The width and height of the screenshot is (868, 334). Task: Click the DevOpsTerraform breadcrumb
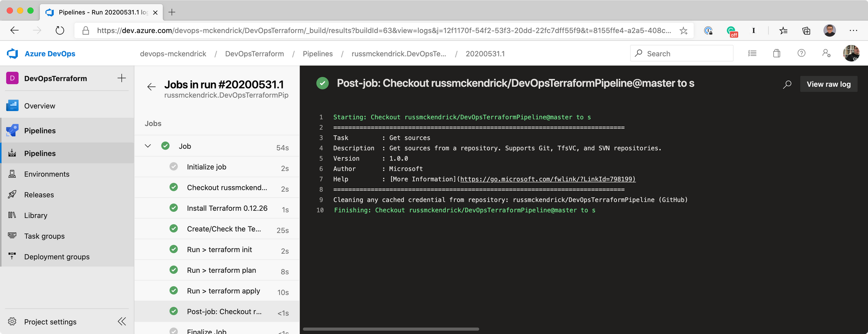pyautogui.click(x=254, y=54)
